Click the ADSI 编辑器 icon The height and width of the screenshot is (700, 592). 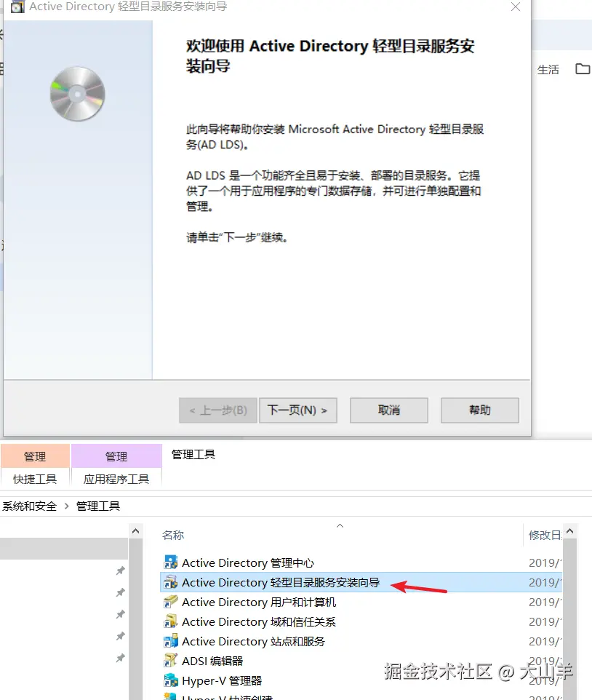click(170, 660)
